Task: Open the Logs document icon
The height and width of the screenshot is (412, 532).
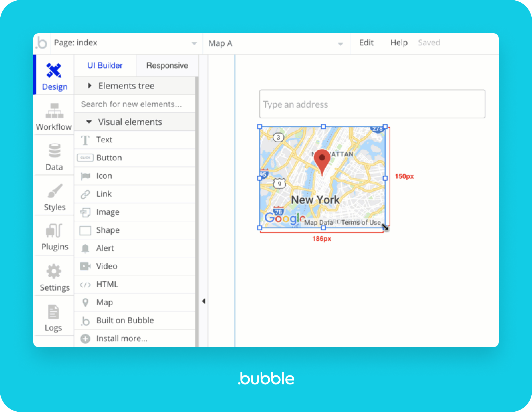Action: pyautogui.click(x=54, y=312)
